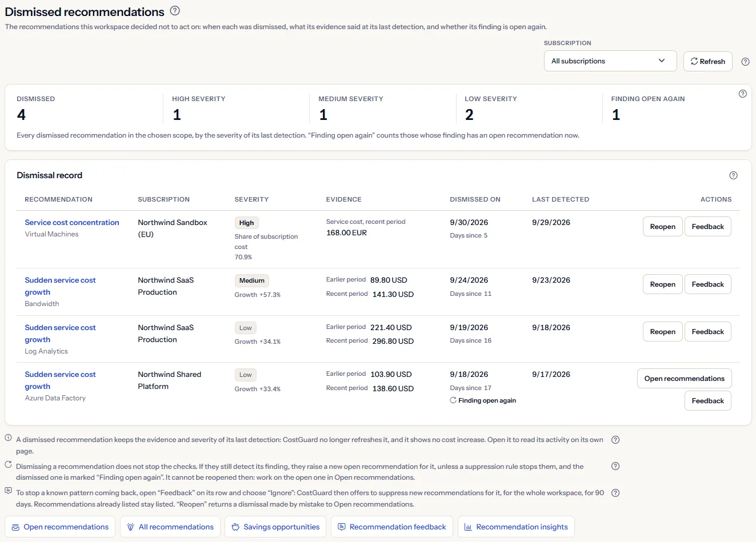The image size is (756, 542).
Task: Open help icon in summary counts card
Action: pos(742,94)
